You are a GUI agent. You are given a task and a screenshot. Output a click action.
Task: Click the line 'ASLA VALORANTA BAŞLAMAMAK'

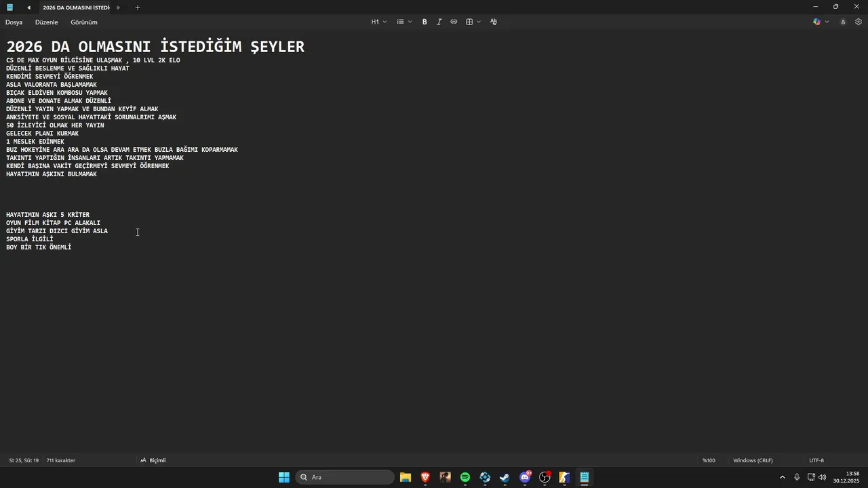(x=52, y=85)
